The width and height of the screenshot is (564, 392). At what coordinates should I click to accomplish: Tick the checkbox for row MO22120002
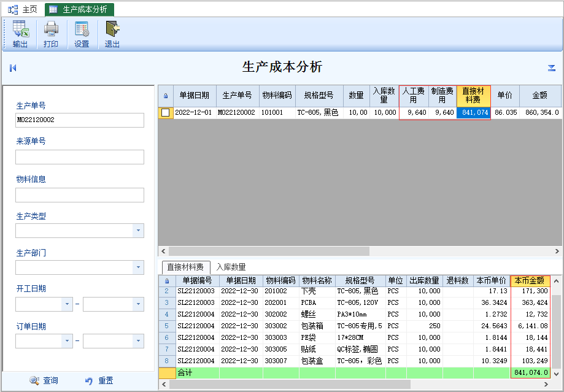tap(166, 112)
